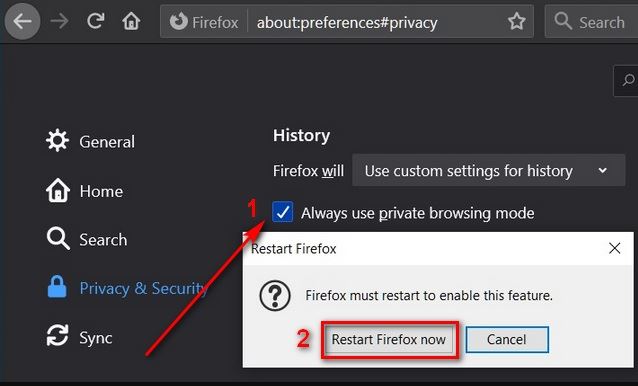Image resolution: width=638 pixels, height=386 pixels.
Task: Click Restart Firefox now button
Action: pos(388,339)
